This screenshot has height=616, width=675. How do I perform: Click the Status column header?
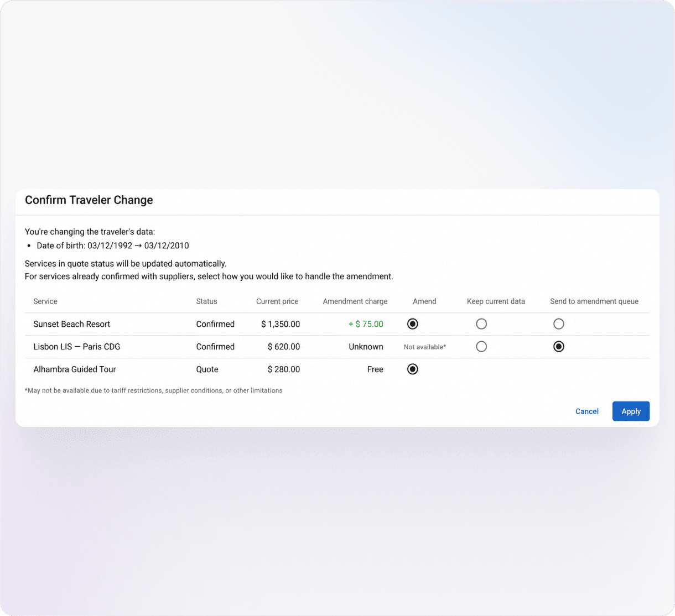(x=206, y=301)
